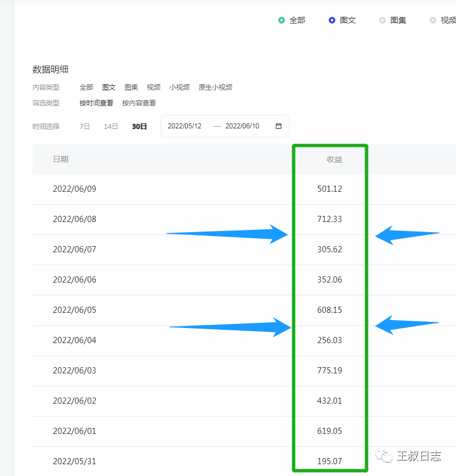Viewport: 456px width, 476px height.
Task: Select date cell 2022/06/01
Action: 75,431
